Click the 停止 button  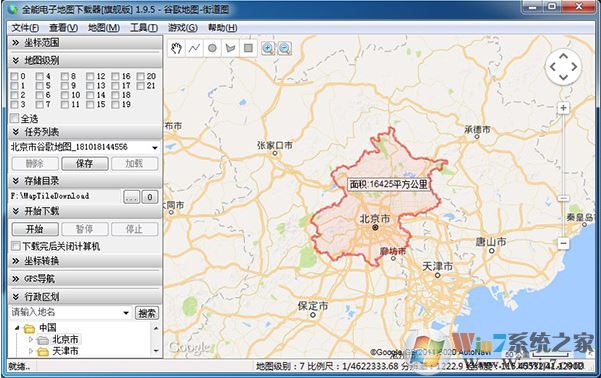pyautogui.click(x=135, y=229)
